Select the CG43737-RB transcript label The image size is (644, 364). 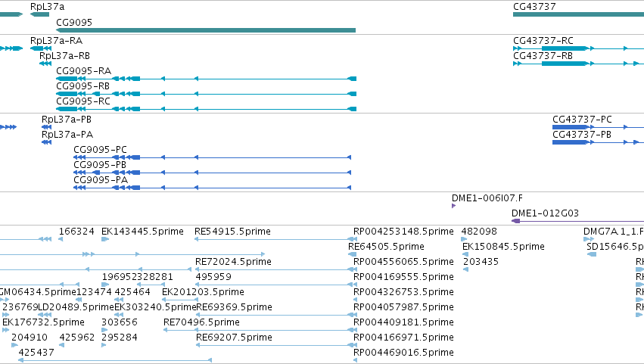[543, 56]
